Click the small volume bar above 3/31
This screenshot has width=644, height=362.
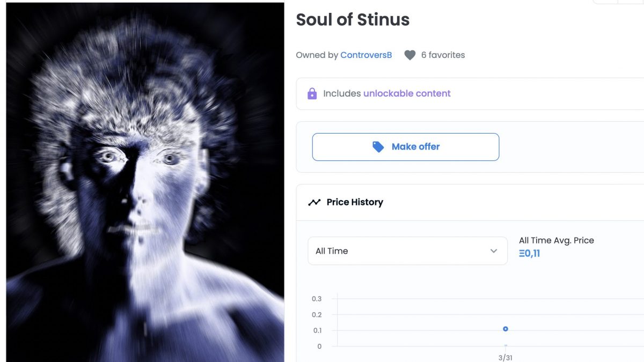coord(506,345)
